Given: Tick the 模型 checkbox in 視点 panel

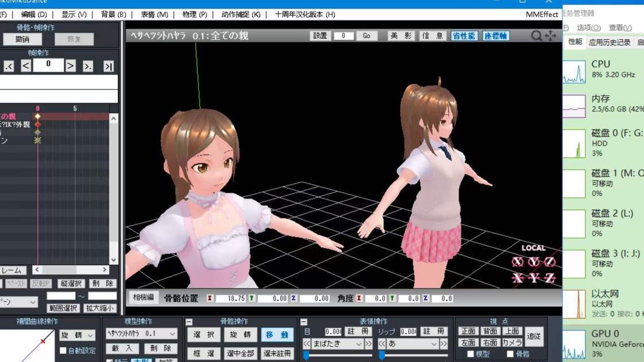Looking at the screenshot, I should click(470, 354).
